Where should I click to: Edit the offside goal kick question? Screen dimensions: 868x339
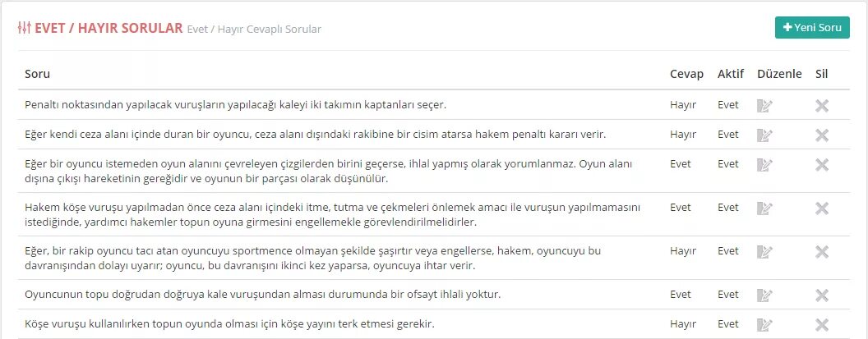(x=765, y=295)
